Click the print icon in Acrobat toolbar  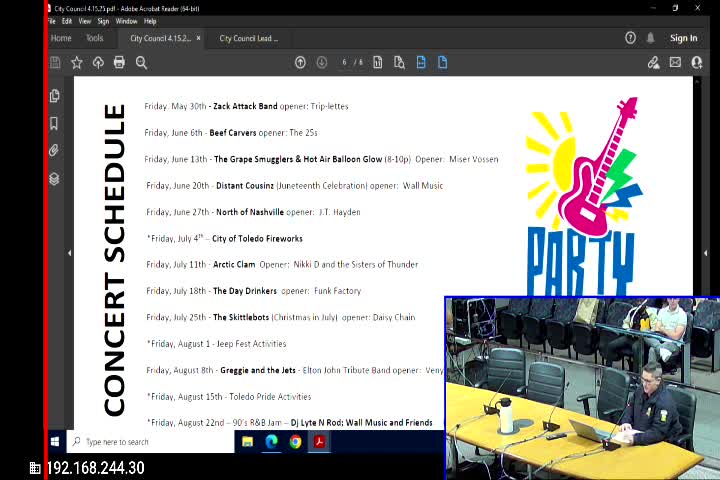119,62
